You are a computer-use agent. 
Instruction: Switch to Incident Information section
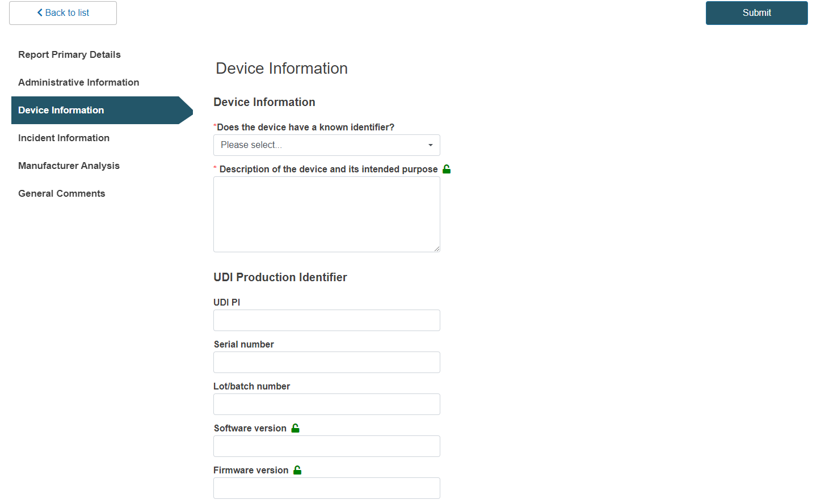coord(64,138)
